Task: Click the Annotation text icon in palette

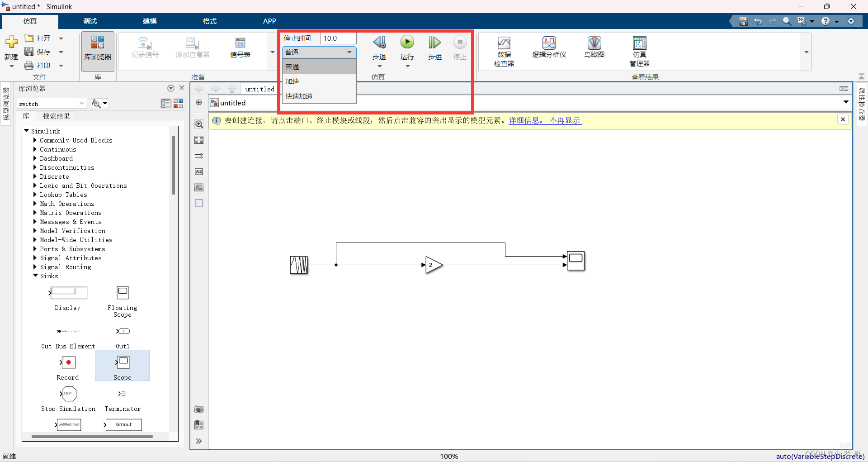Action: click(199, 171)
